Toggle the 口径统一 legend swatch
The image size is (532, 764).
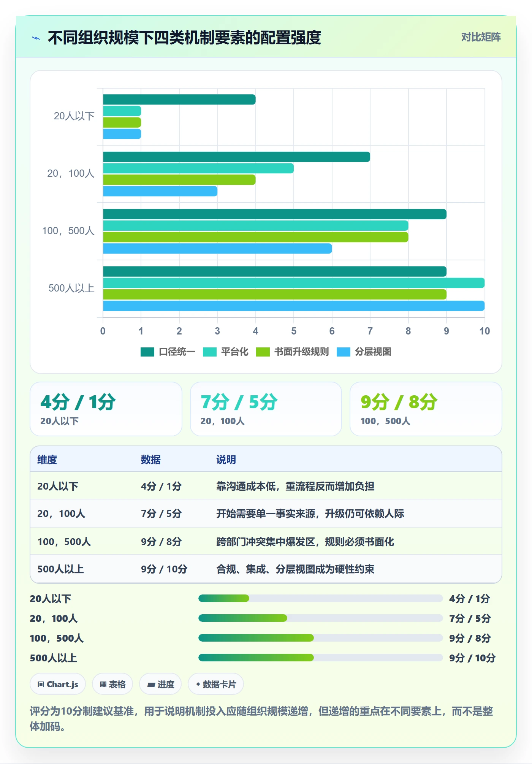(x=147, y=352)
